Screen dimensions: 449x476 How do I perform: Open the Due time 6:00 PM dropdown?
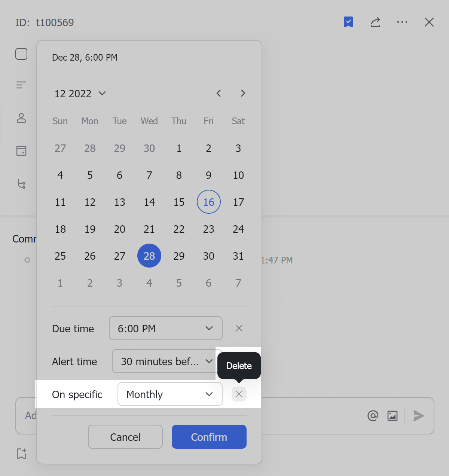[165, 328]
